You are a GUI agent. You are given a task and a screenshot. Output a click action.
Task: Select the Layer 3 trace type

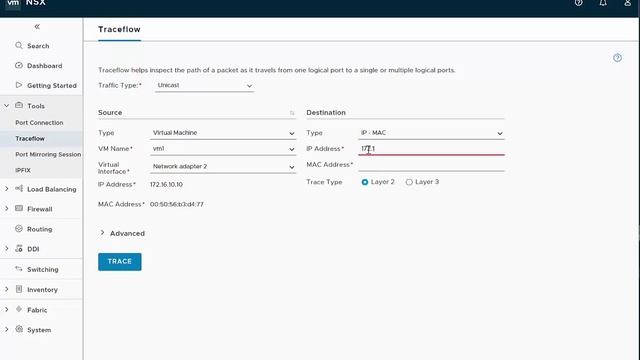point(409,182)
